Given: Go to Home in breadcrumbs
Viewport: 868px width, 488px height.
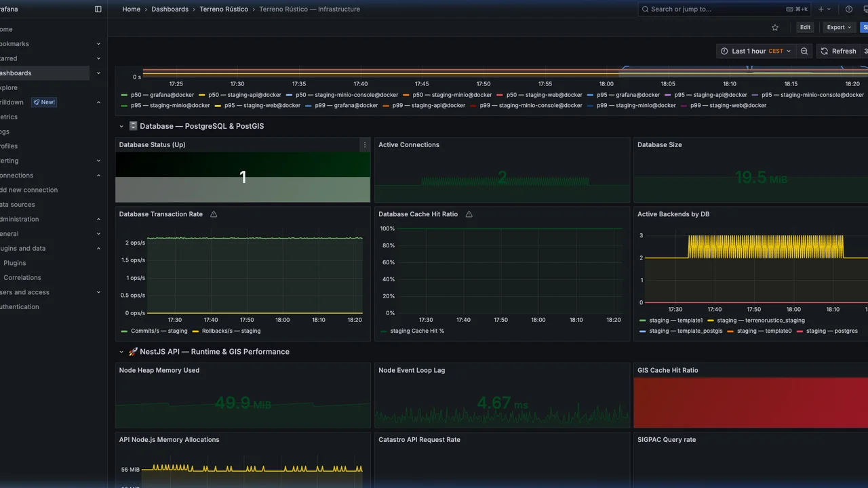Looking at the screenshot, I should pyautogui.click(x=132, y=9).
